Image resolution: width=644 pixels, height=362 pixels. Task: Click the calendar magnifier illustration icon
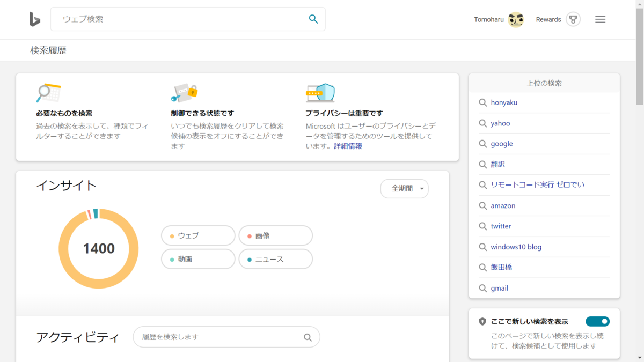pos(48,93)
